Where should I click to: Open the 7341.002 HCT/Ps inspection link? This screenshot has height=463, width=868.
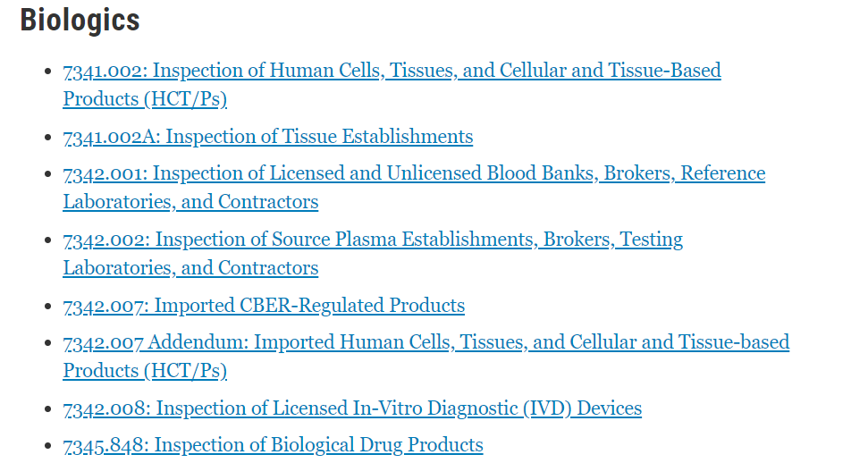(x=392, y=71)
